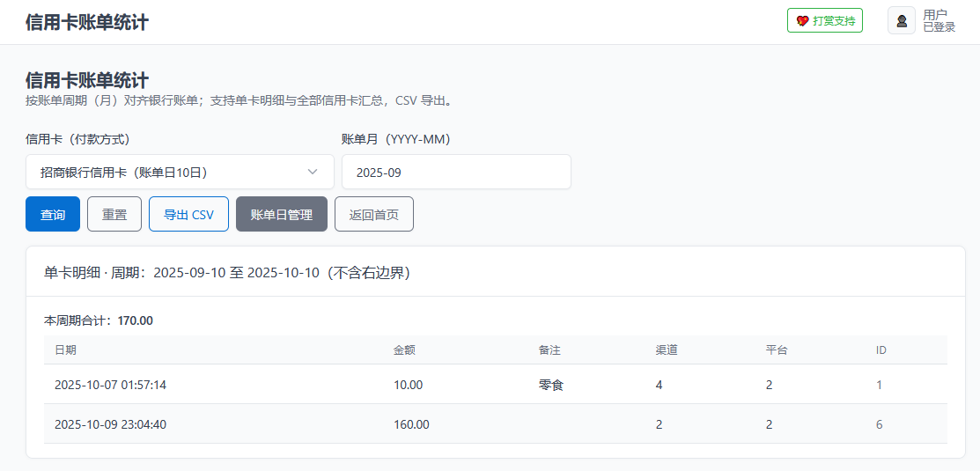Click the 金额 column header
The height and width of the screenshot is (471, 980).
coord(404,350)
